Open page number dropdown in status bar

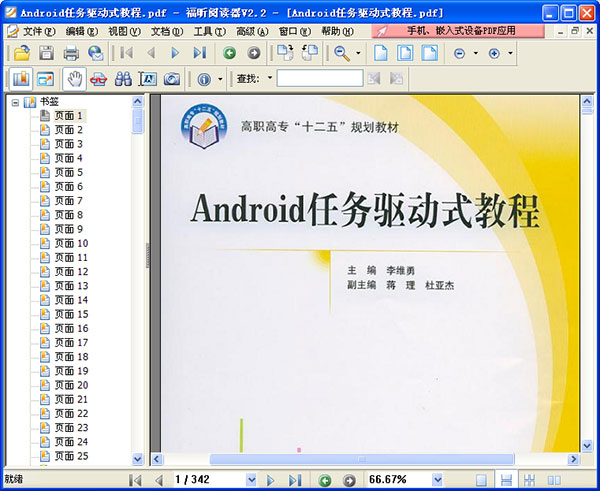(251, 480)
